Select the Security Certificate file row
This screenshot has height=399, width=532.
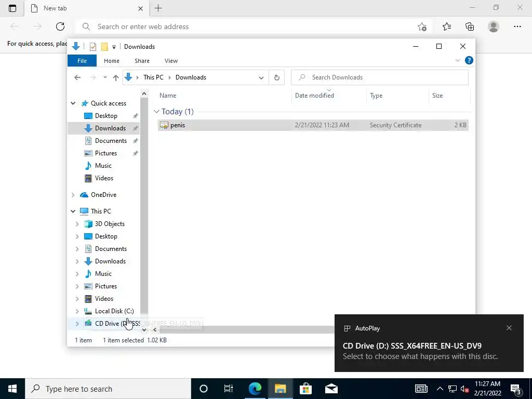(x=313, y=125)
